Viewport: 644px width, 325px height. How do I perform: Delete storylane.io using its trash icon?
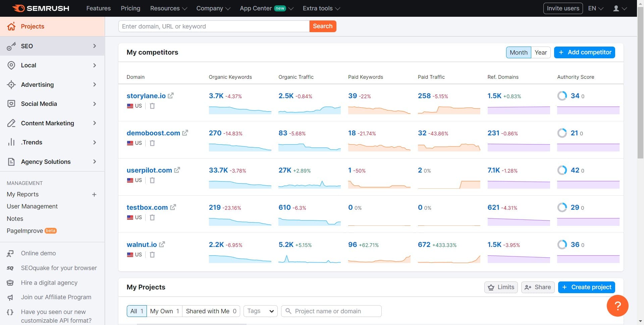(x=152, y=106)
